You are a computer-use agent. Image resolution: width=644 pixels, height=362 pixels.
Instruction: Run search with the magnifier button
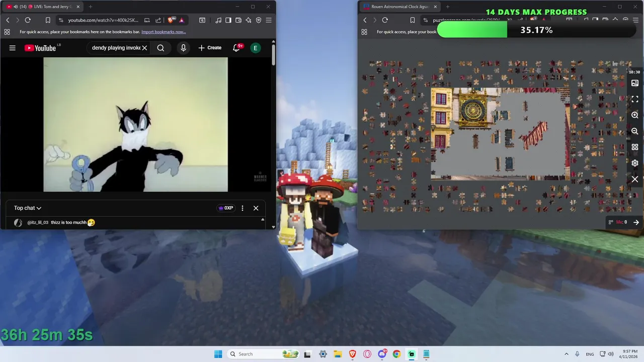(160, 48)
